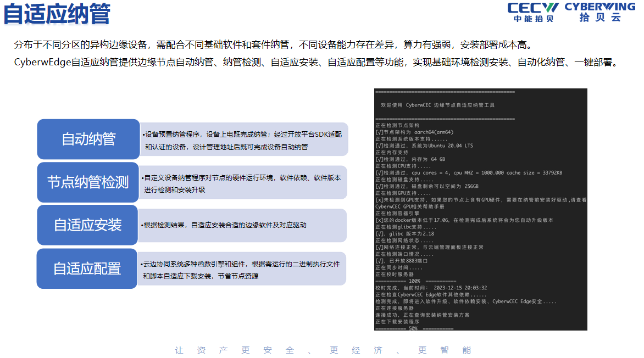Select the 自适应配置 blue box
This screenshot has width=644, height=358.
click(87, 268)
